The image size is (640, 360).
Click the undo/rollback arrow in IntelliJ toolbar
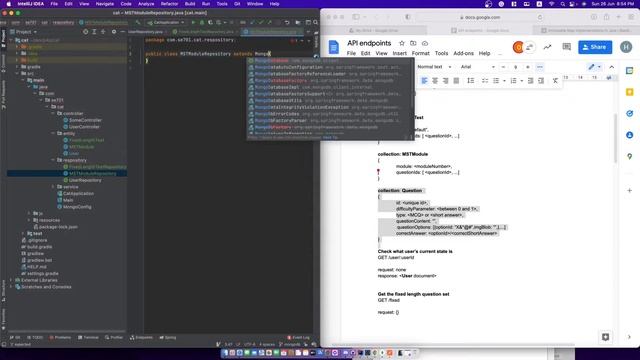point(287,22)
